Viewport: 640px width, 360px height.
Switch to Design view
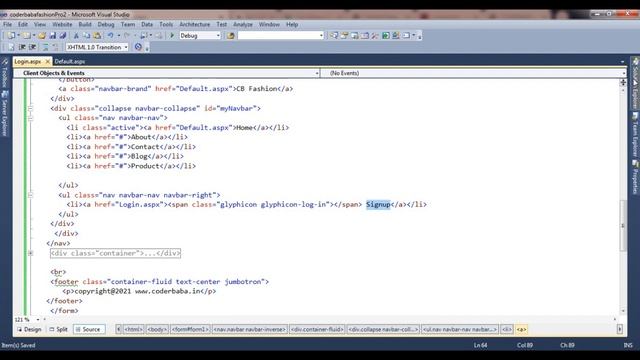pos(29,329)
